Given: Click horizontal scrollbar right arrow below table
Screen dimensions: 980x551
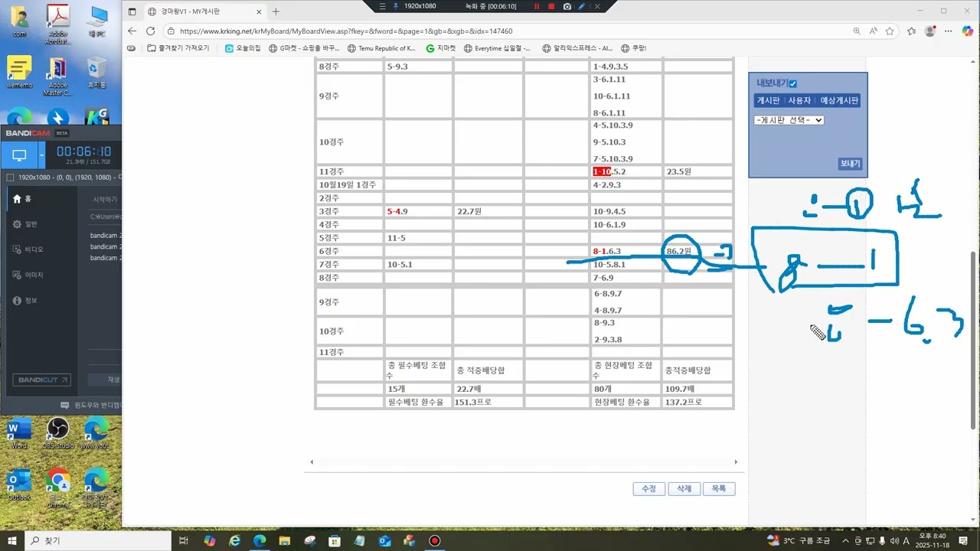Looking at the screenshot, I should click(736, 462).
